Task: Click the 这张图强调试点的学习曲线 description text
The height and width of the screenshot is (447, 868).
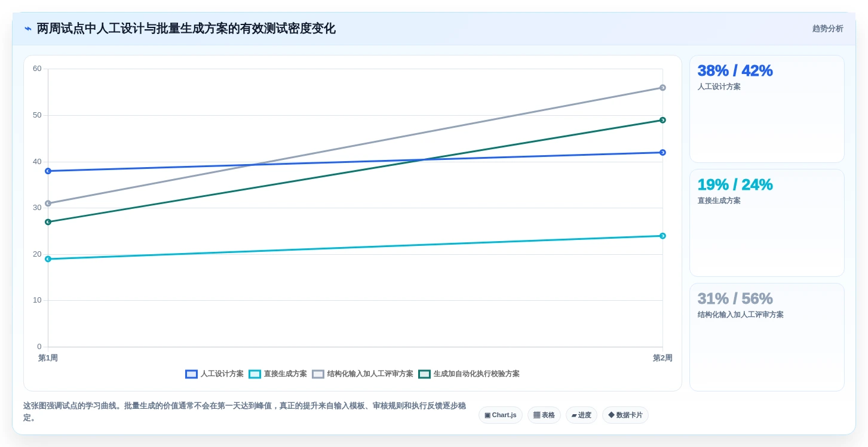Action: tap(244, 411)
